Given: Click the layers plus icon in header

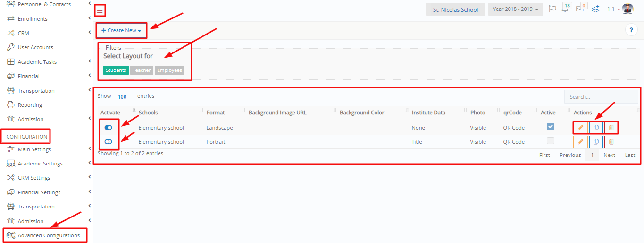Looking at the screenshot, I should [595, 9].
